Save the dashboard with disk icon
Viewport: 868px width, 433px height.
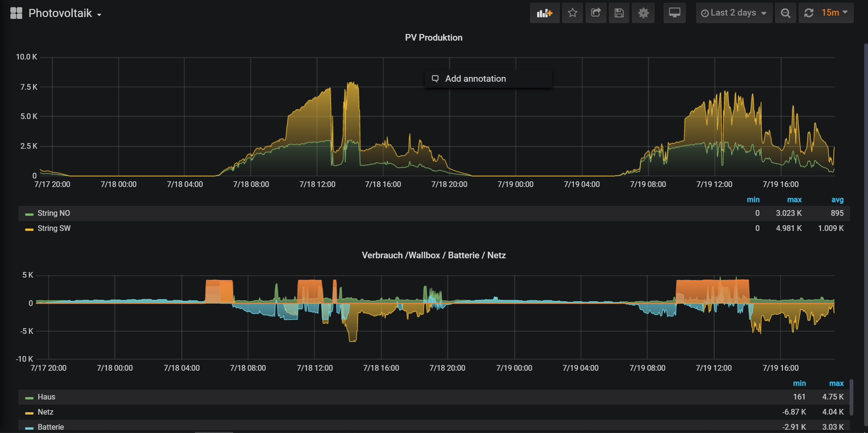[x=619, y=13]
